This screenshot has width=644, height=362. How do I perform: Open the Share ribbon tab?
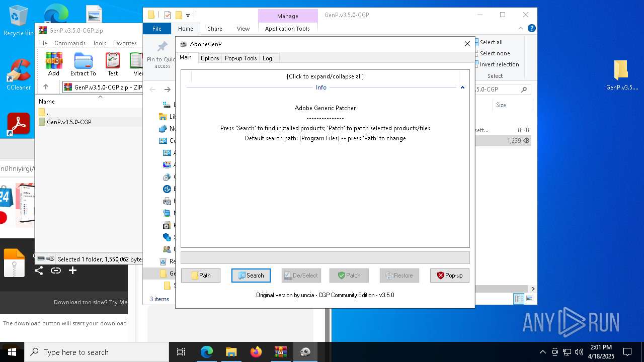[215, 29]
